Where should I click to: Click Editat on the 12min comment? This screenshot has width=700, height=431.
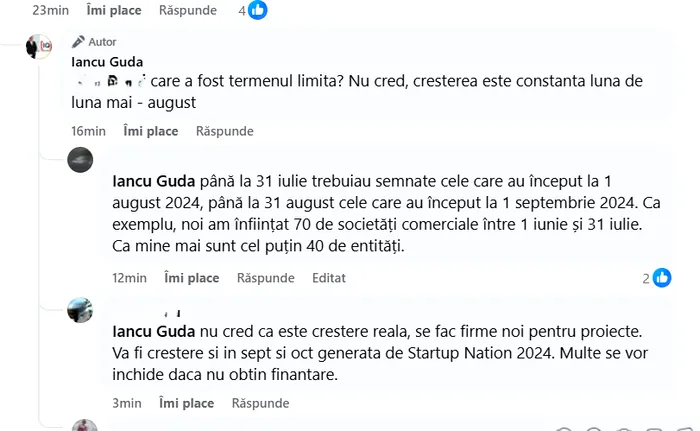click(x=330, y=278)
